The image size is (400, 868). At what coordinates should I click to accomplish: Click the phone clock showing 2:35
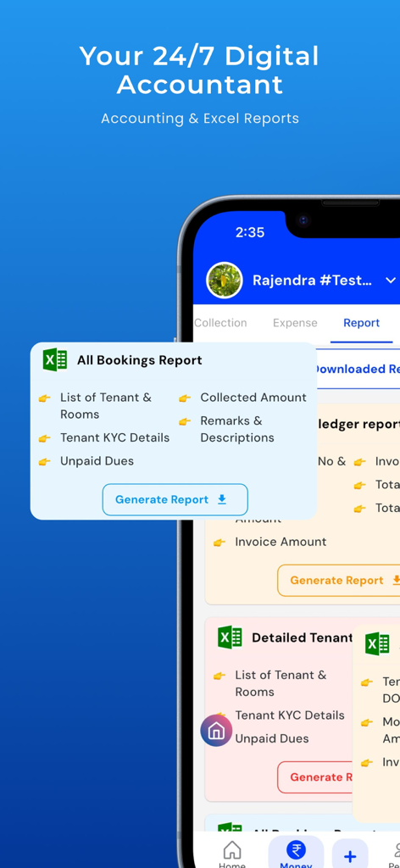[250, 232]
